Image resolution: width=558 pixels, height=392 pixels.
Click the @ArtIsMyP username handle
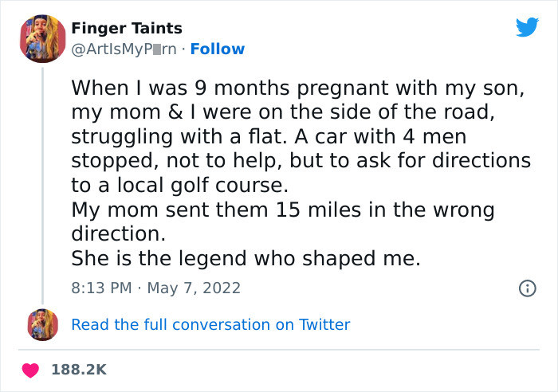126,49
